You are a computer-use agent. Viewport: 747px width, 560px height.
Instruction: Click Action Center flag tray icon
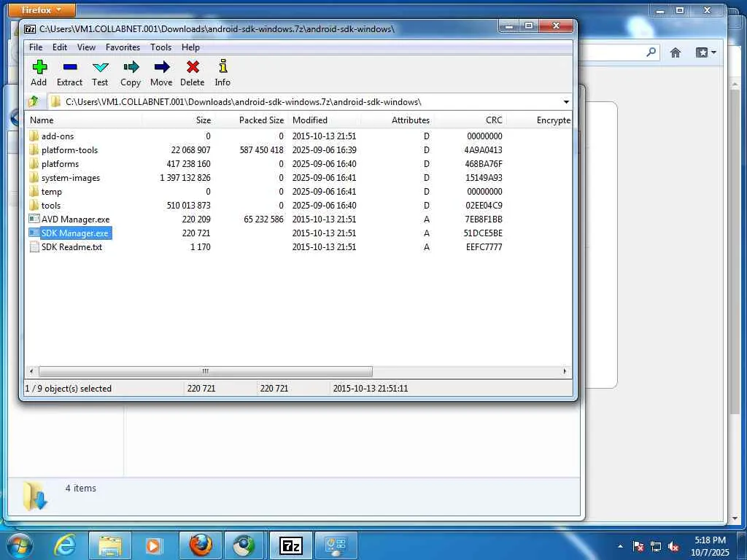click(638, 547)
